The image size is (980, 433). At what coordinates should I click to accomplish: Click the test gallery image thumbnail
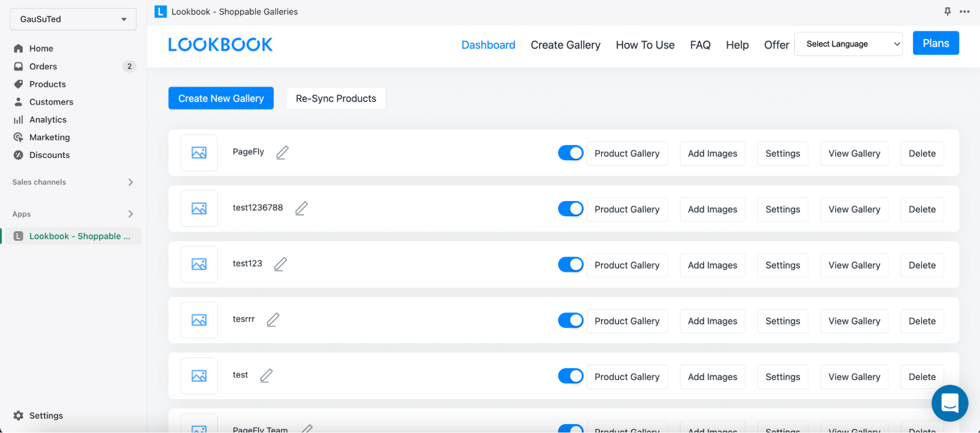[x=199, y=376]
